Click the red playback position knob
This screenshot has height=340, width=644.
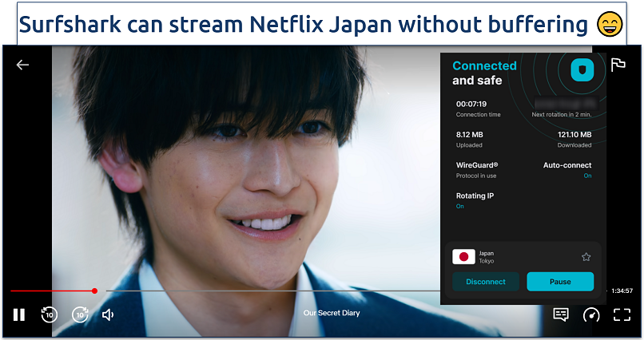click(94, 291)
